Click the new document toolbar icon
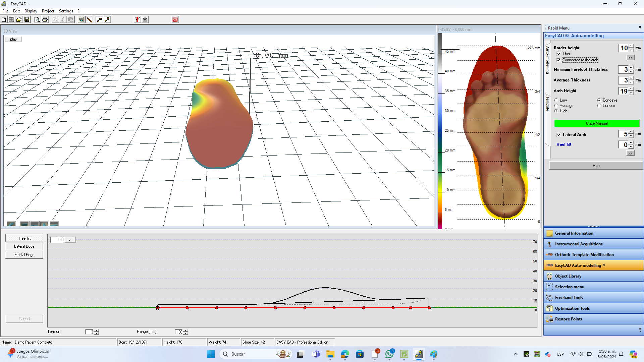Screen dimensions: 644x362 point(4,19)
